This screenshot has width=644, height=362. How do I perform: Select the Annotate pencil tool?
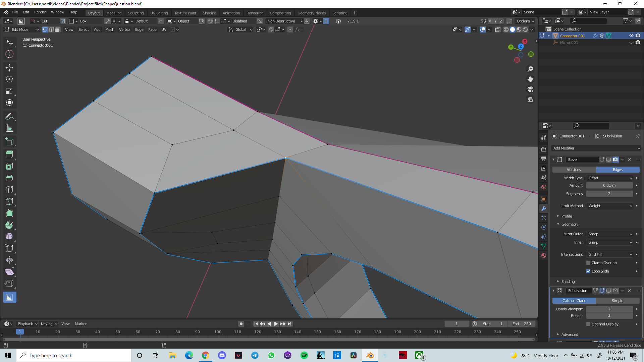pyautogui.click(x=9, y=117)
